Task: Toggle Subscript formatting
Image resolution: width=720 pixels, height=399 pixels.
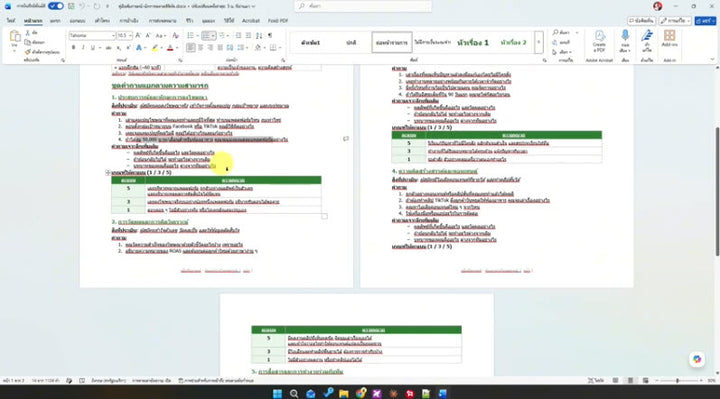Action: [x=118, y=48]
